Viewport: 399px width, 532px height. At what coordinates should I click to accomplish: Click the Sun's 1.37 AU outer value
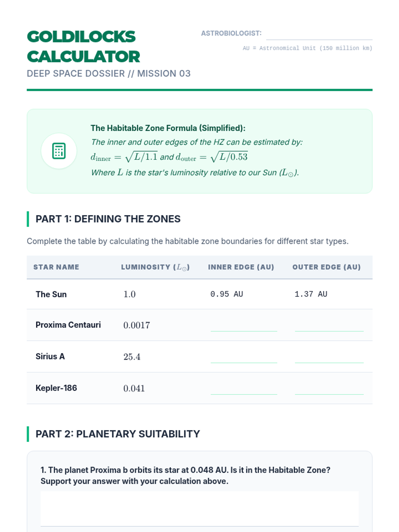pos(311,294)
